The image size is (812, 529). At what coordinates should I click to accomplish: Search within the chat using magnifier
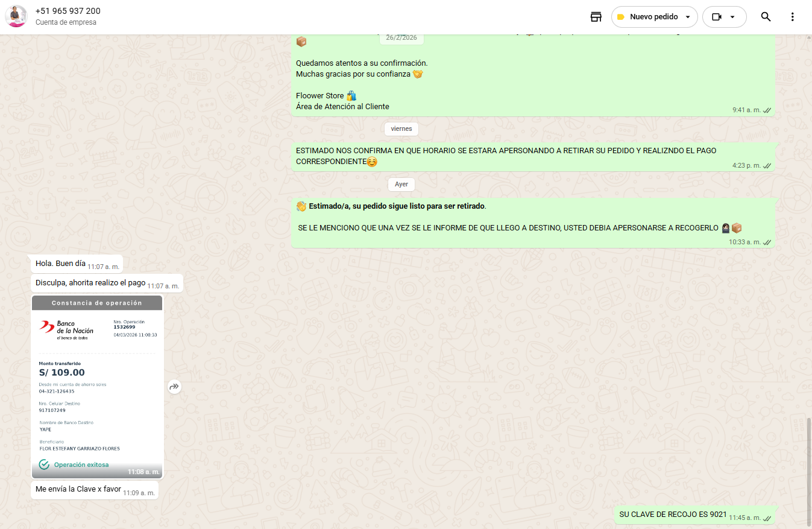pyautogui.click(x=766, y=17)
